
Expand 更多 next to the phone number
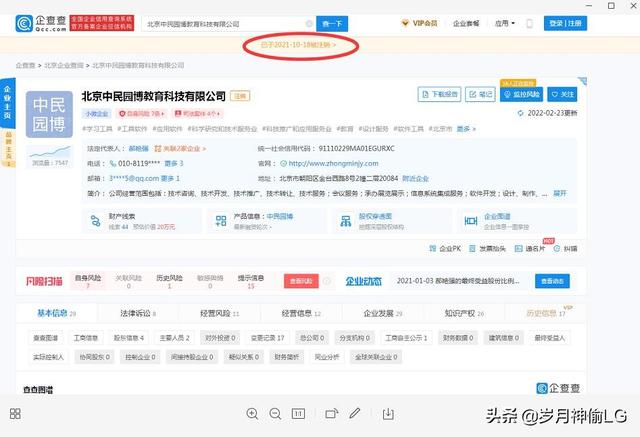click(x=172, y=164)
